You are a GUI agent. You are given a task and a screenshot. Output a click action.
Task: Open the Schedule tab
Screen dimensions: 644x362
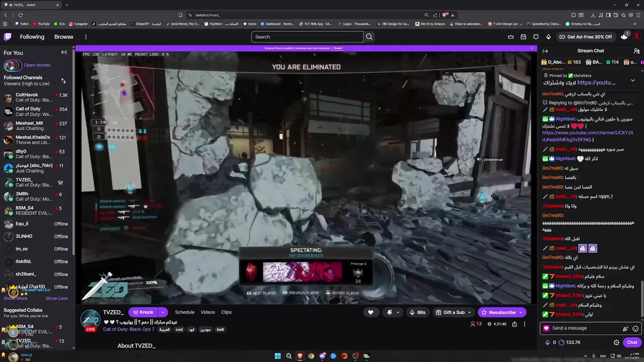[185, 312]
